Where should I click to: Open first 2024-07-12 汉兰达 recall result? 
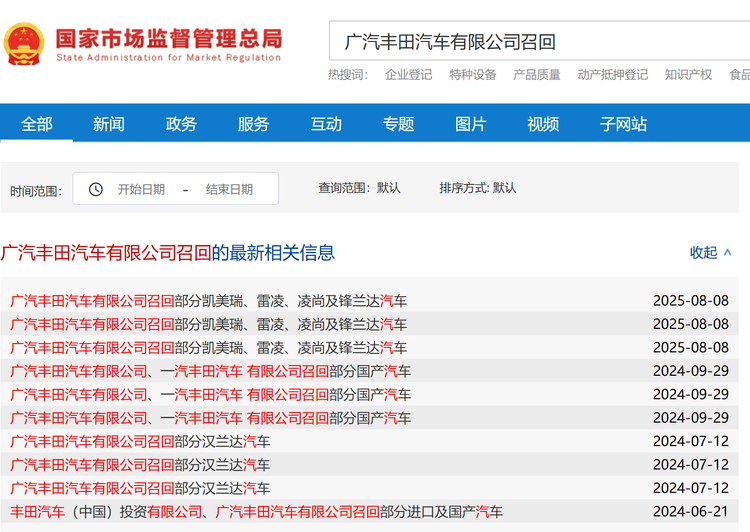[140, 441]
